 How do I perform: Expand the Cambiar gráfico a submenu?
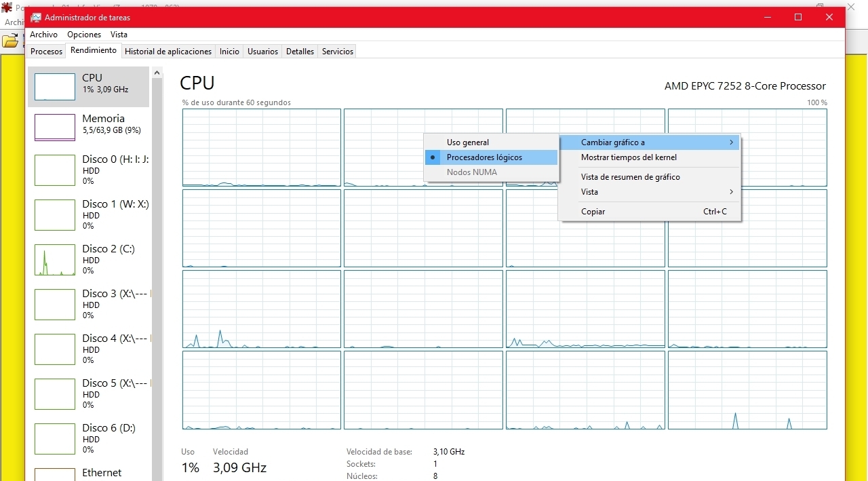click(649, 142)
